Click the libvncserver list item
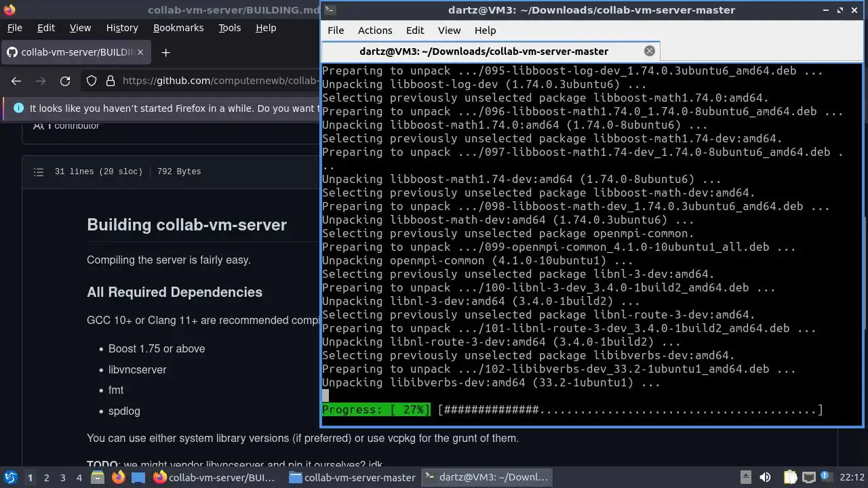Screen dimensions: 868x488 point(137,369)
